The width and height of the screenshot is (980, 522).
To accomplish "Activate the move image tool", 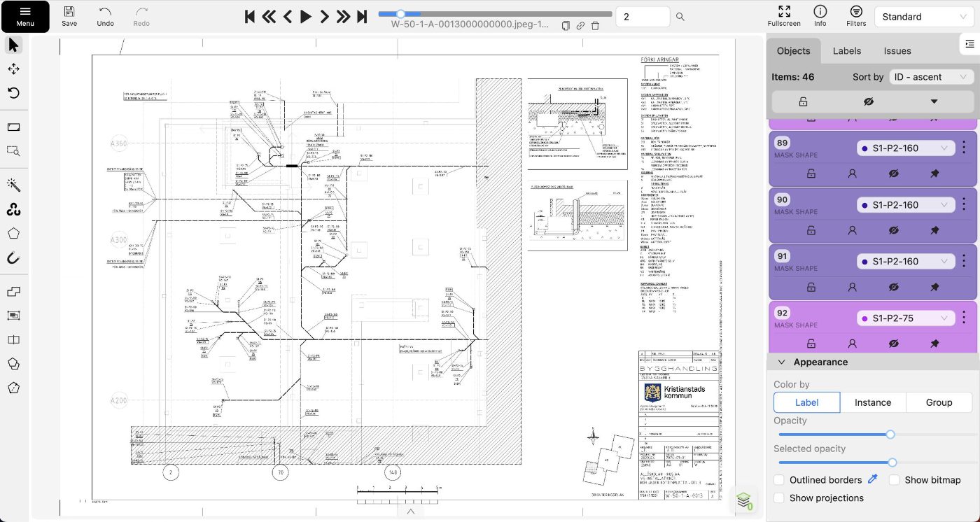I will tap(13, 69).
